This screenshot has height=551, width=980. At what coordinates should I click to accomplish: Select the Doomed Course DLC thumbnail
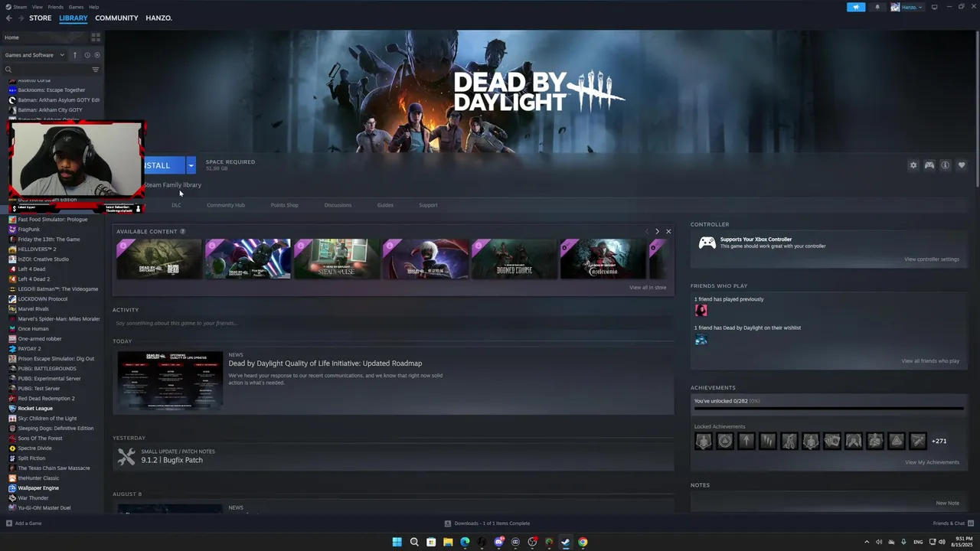click(514, 259)
